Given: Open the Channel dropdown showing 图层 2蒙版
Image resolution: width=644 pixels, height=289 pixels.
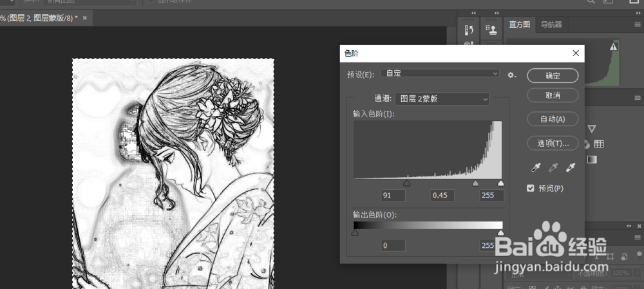Looking at the screenshot, I should click(x=442, y=98).
